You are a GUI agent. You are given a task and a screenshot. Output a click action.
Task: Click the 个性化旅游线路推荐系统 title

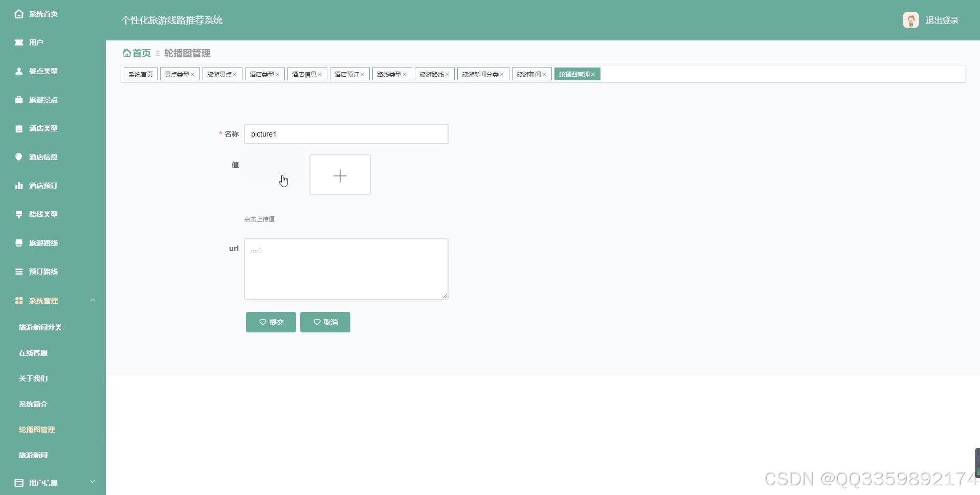tap(172, 20)
